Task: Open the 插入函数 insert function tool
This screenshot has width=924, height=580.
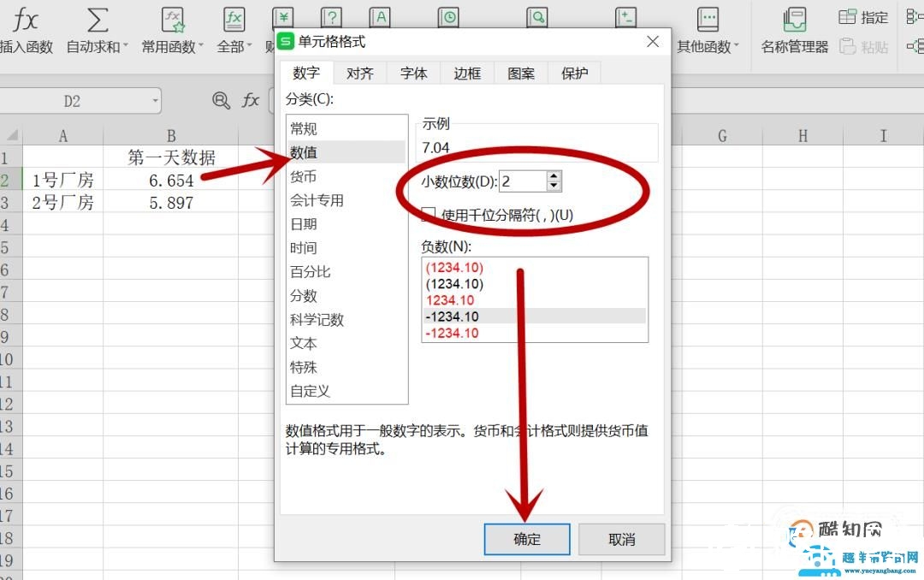Action: point(26,31)
